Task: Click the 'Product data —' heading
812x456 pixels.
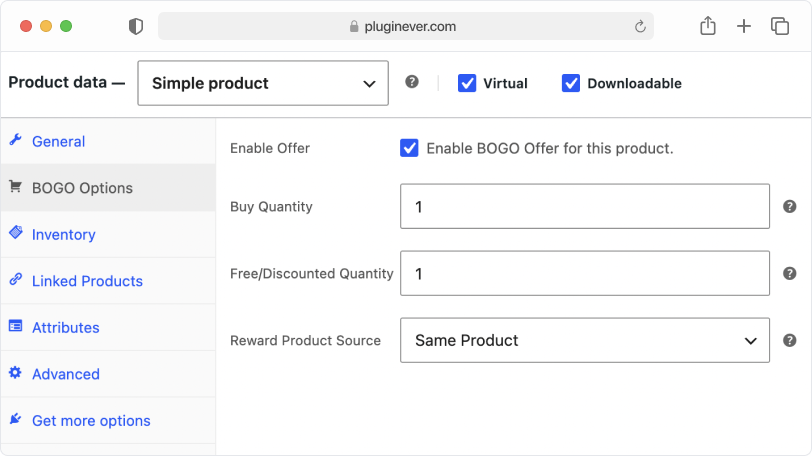Action: pos(67,82)
